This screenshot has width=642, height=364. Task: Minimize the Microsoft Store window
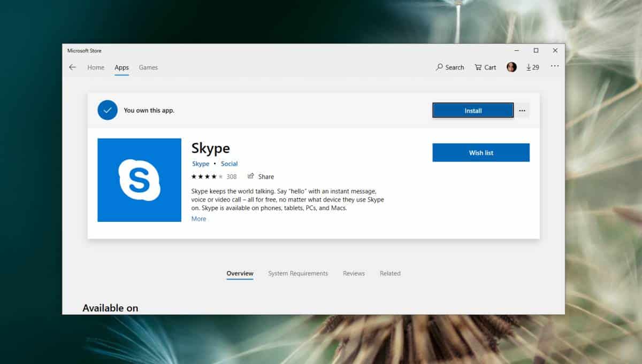click(516, 51)
